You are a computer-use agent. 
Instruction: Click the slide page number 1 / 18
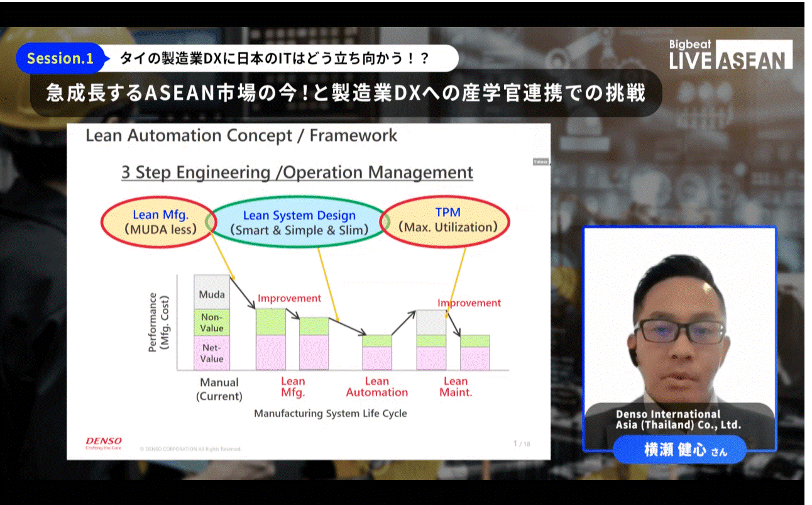pyautogui.click(x=522, y=443)
